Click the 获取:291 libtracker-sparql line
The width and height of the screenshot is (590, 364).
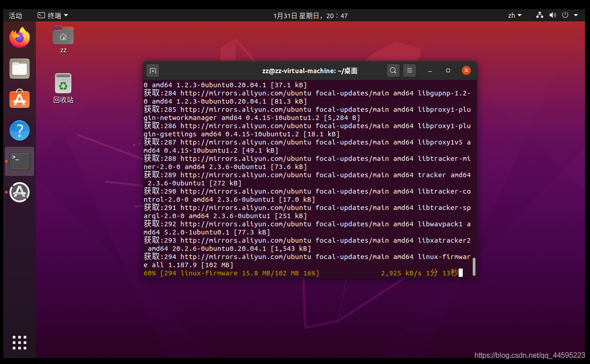[307, 212]
